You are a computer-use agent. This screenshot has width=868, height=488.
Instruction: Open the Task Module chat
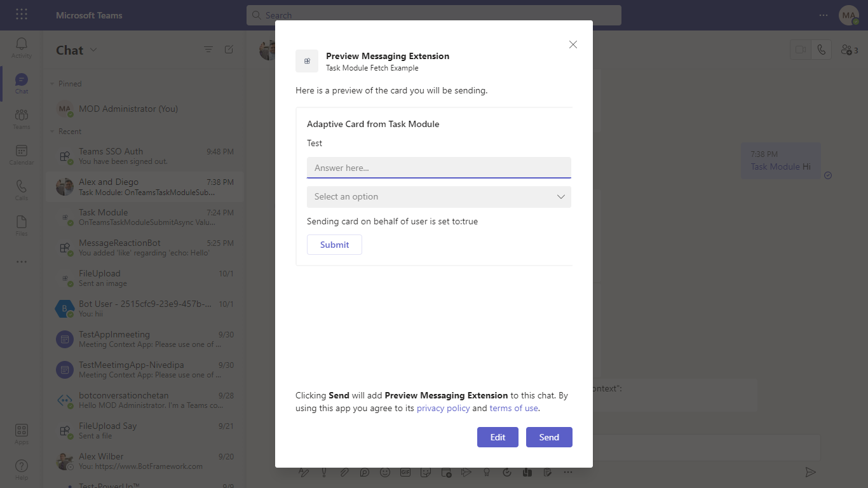[144, 217]
